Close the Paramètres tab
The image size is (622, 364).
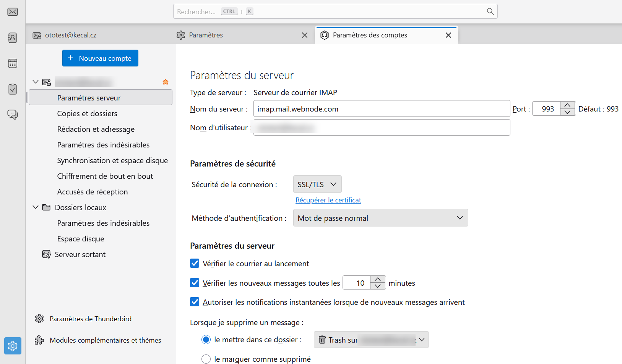click(x=305, y=35)
